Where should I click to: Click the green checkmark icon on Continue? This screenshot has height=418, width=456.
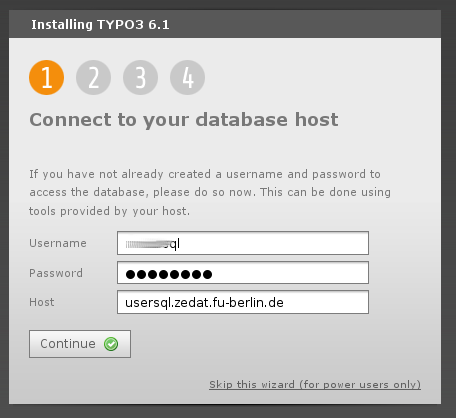111,344
